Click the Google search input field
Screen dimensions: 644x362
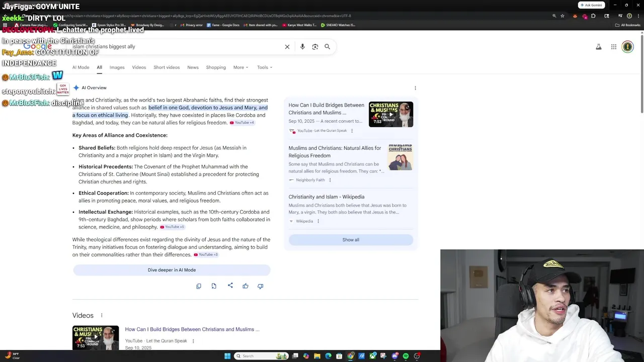point(176,47)
